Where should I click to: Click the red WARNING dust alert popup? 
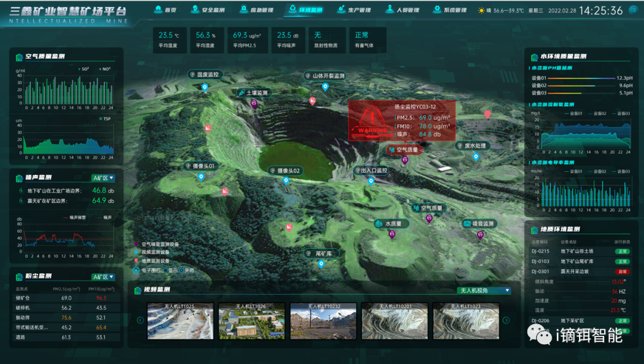click(402, 121)
